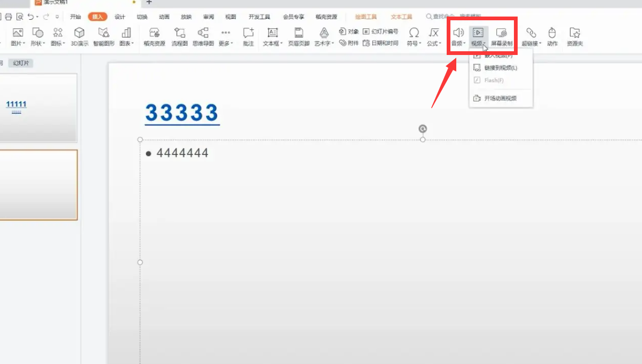
Task: Click the slide title 33333
Action: 182,113
